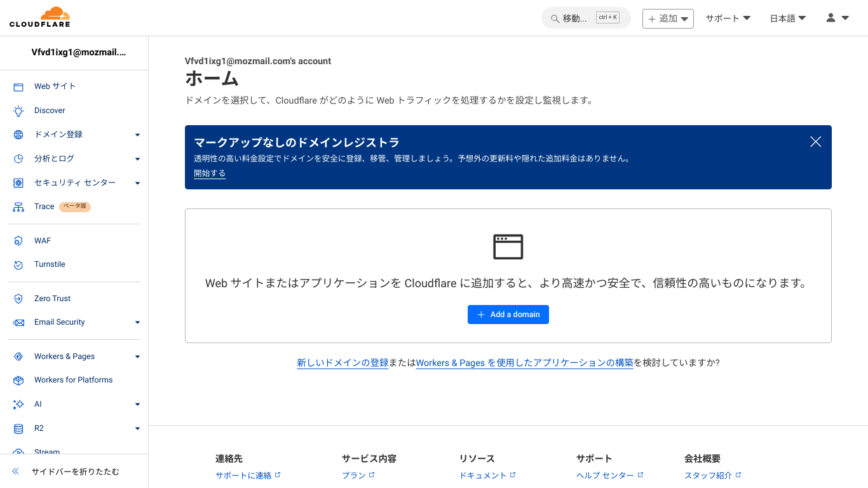Click the 移動... search field
Viewport: 868px width, 488px height.
tap(586, 18)
